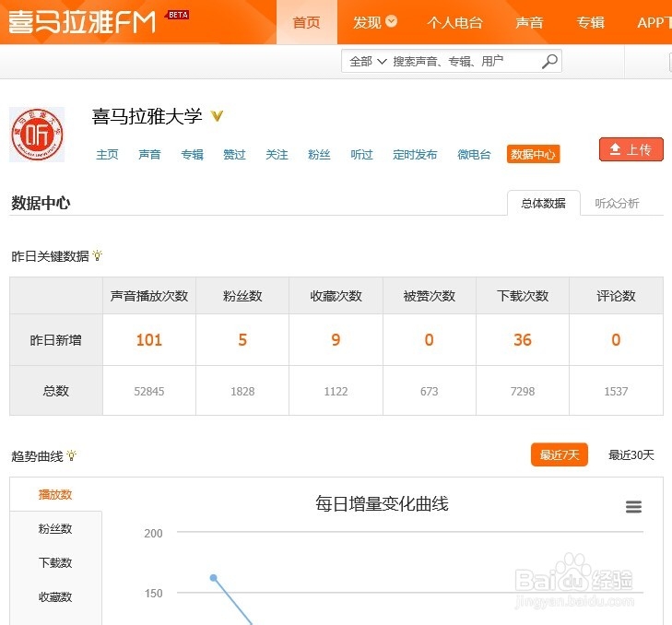672x625 pixels.
Task: Switch to 总体数据 tab
Action: [544, 203]
